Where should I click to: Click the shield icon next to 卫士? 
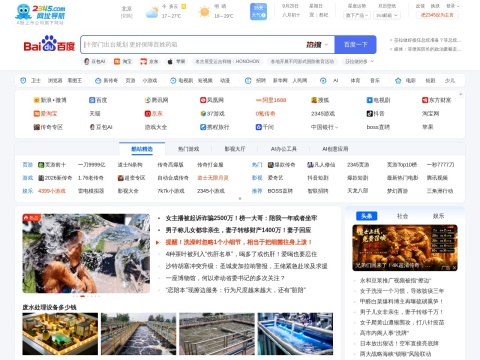(x=23, y=81)
